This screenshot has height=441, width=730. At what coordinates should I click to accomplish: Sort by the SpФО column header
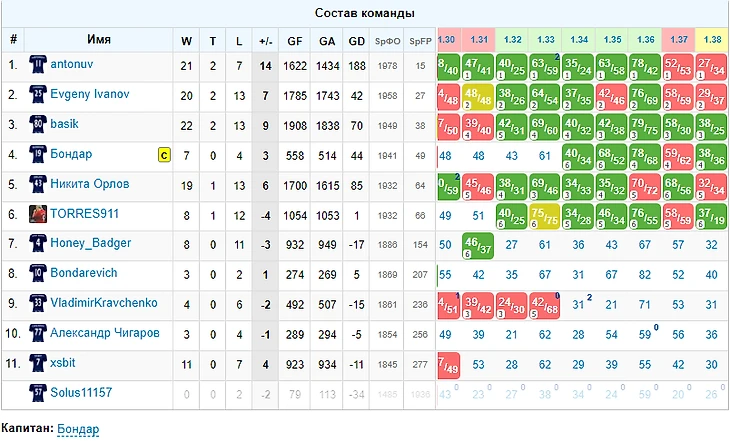click(x=387, y=41)
